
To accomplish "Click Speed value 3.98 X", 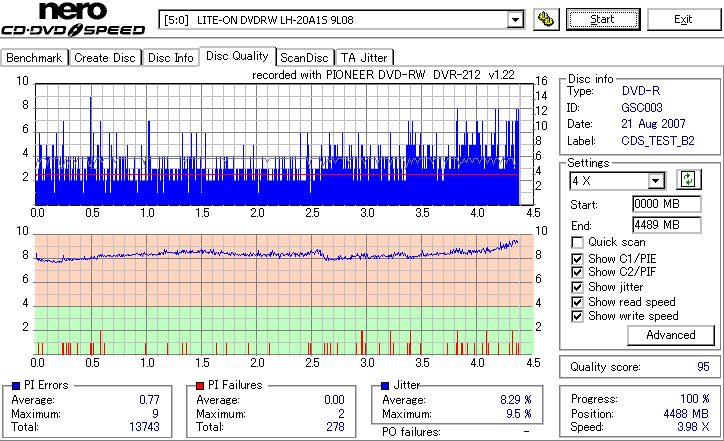I will pos(693,427).
